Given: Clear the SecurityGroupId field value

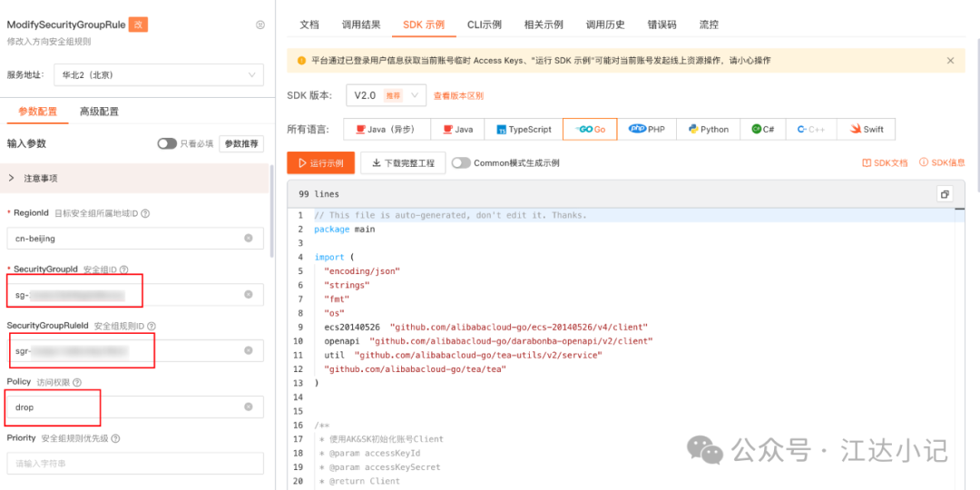Looking at the screenshot, I should pos(248,294).
